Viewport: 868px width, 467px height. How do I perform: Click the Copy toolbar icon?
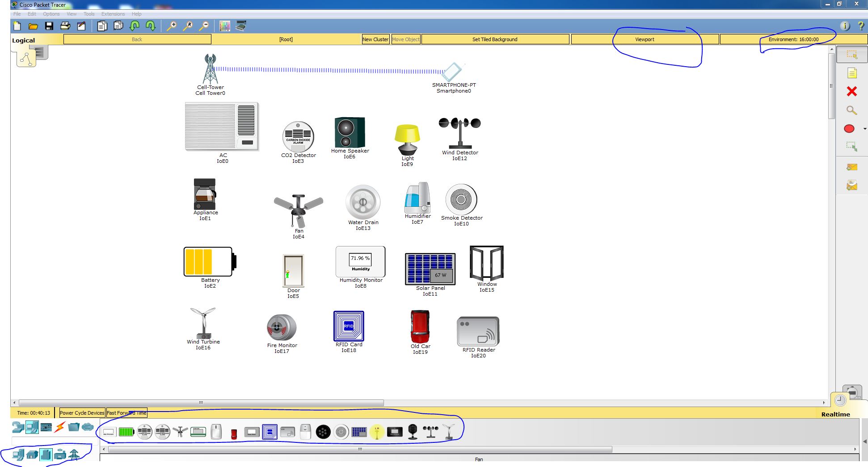click(x=102, y=26)
